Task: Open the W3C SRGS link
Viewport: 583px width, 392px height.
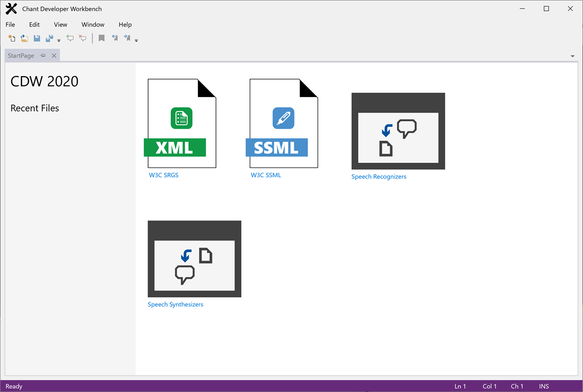Action: [x=164, y=175]
